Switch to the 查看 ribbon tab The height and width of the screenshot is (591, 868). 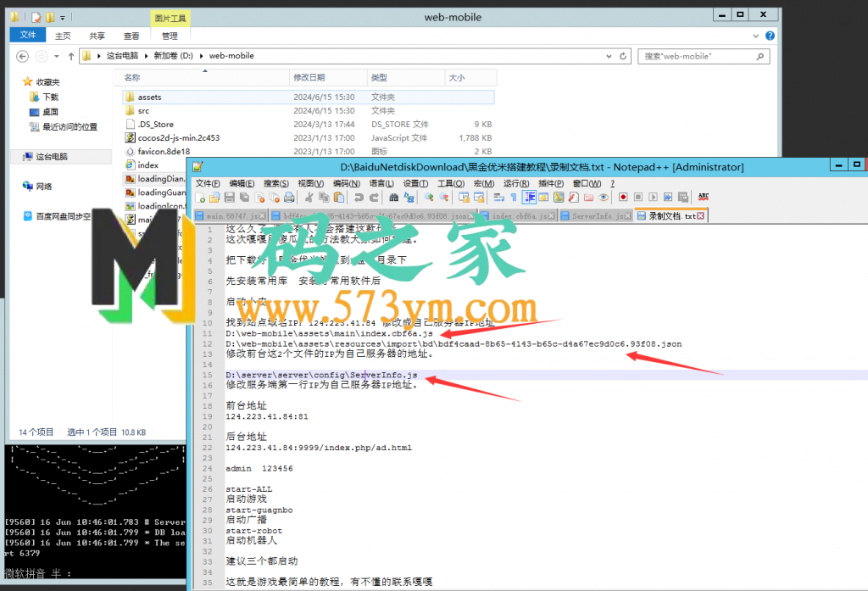(131, 36)
